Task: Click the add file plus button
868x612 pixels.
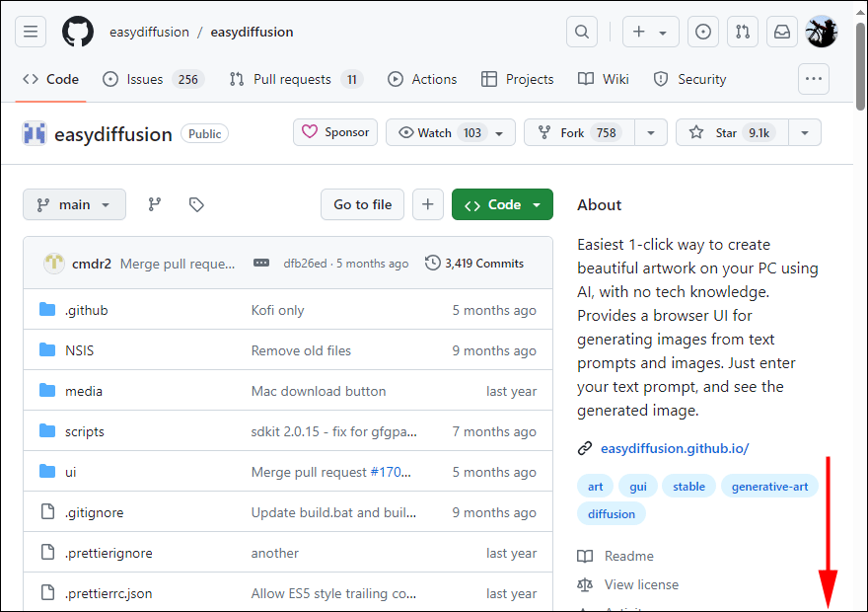Action: [x=428, y=204]
